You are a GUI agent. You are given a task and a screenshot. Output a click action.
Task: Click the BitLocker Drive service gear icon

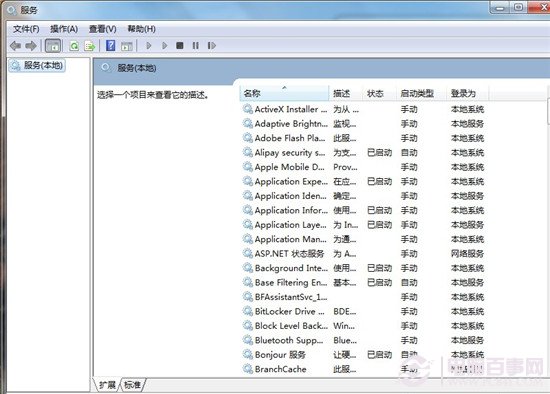(x=248, y=311)
